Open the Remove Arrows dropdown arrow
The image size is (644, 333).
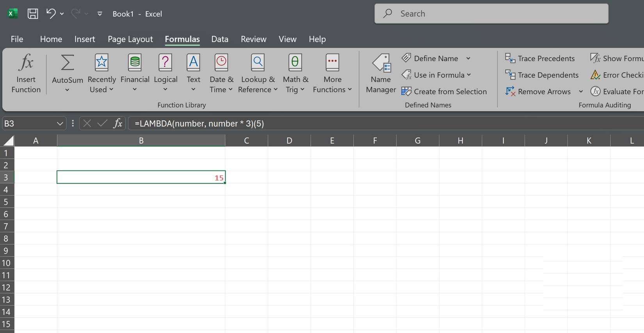(580, 92)
